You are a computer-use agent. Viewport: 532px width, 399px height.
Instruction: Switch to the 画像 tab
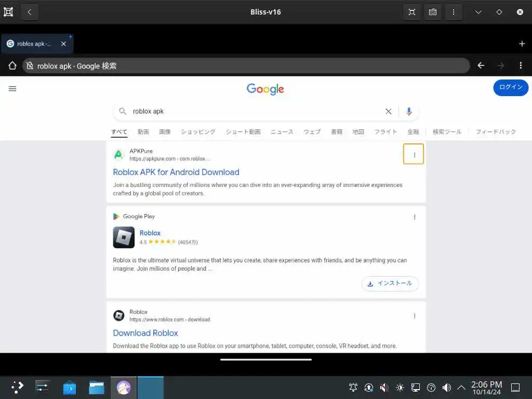point(165,131)
